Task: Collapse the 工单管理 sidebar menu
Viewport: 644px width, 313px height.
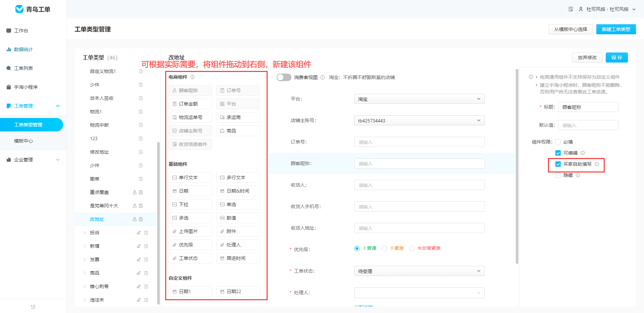Action: click(58, 106)
